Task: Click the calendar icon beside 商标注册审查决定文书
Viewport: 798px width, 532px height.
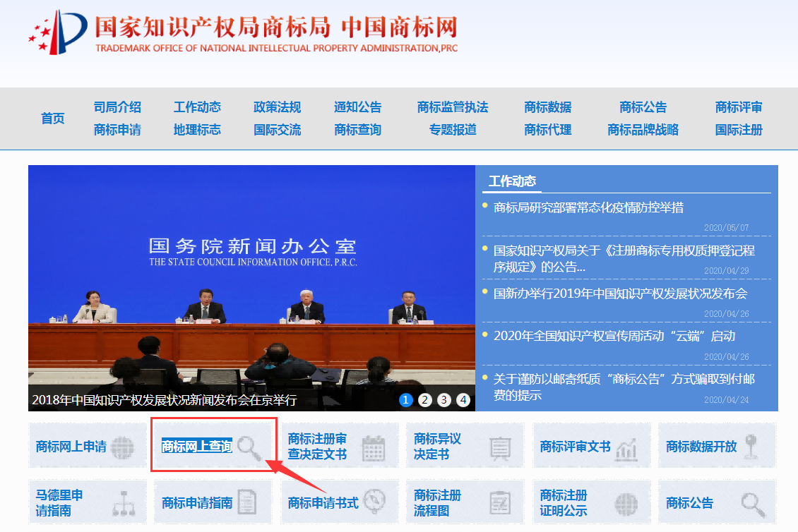Action: pyautogui.click(x=374, y=448)
